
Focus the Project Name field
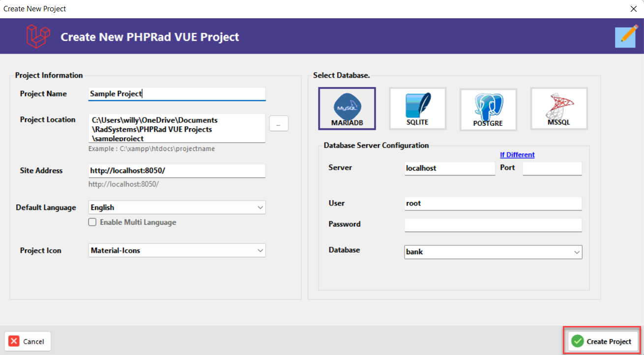pos(177,93)
